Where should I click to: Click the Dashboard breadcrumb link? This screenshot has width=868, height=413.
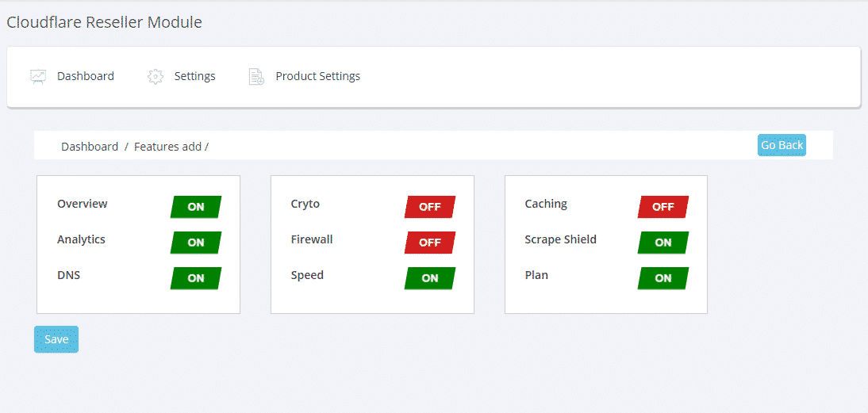pos(90,147)
